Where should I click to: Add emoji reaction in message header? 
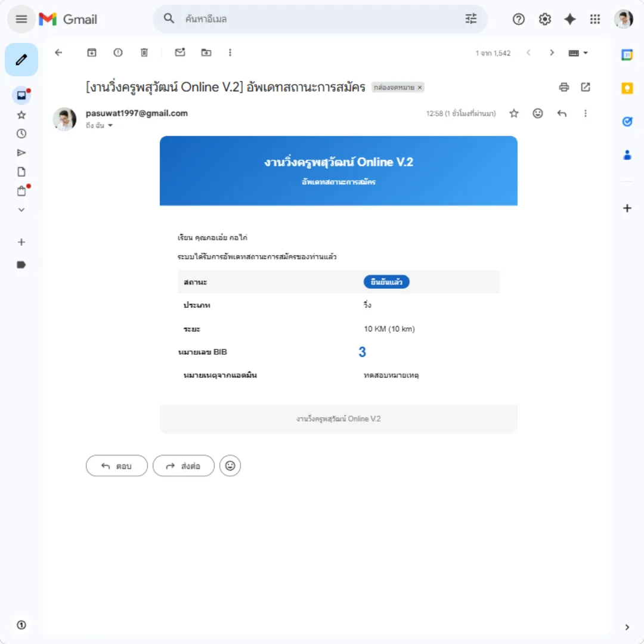pyautogui.click(x=538, y=113)
